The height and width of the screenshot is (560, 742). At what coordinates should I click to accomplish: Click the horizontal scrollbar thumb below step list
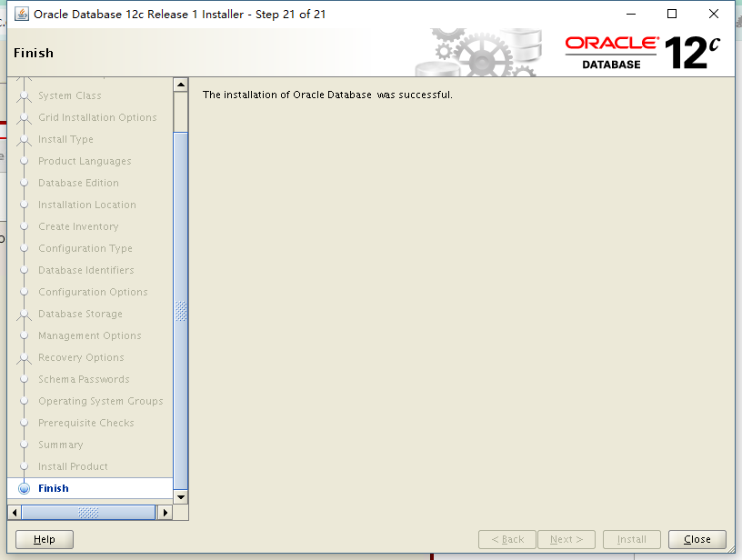point(88,512)
